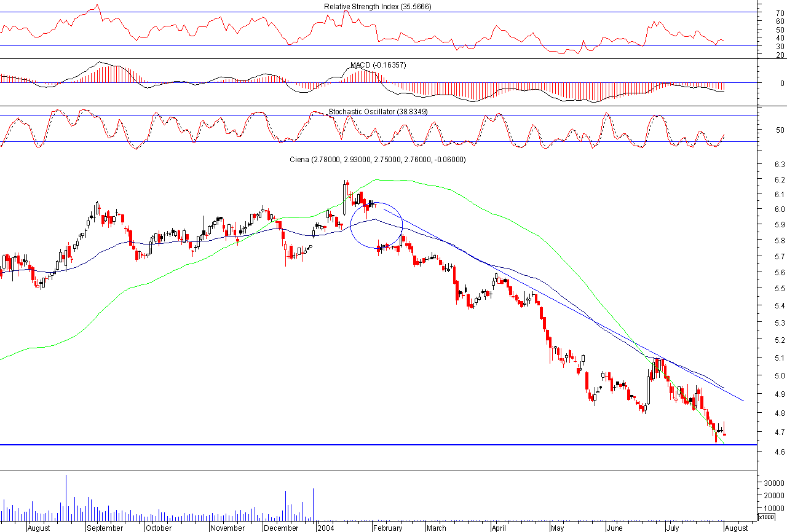Click the 5.8 price axis label
This screenshot has width=787, height=532.
780,241
